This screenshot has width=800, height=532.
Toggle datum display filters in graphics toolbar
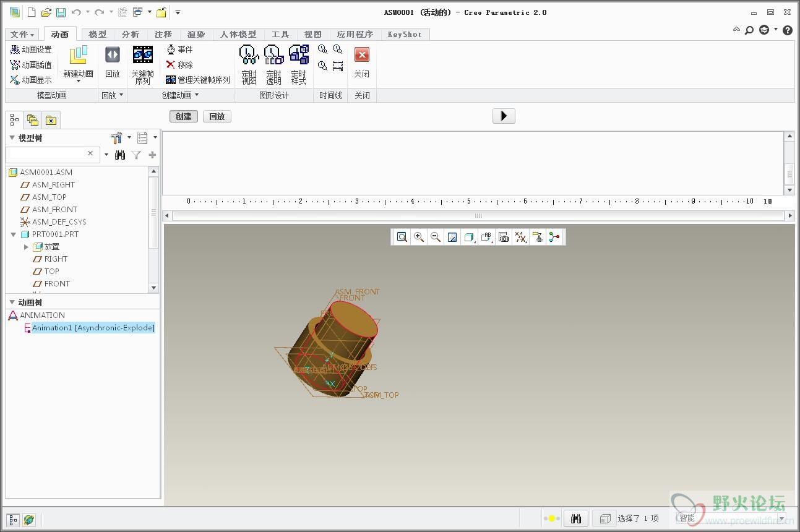coord(521,237)
